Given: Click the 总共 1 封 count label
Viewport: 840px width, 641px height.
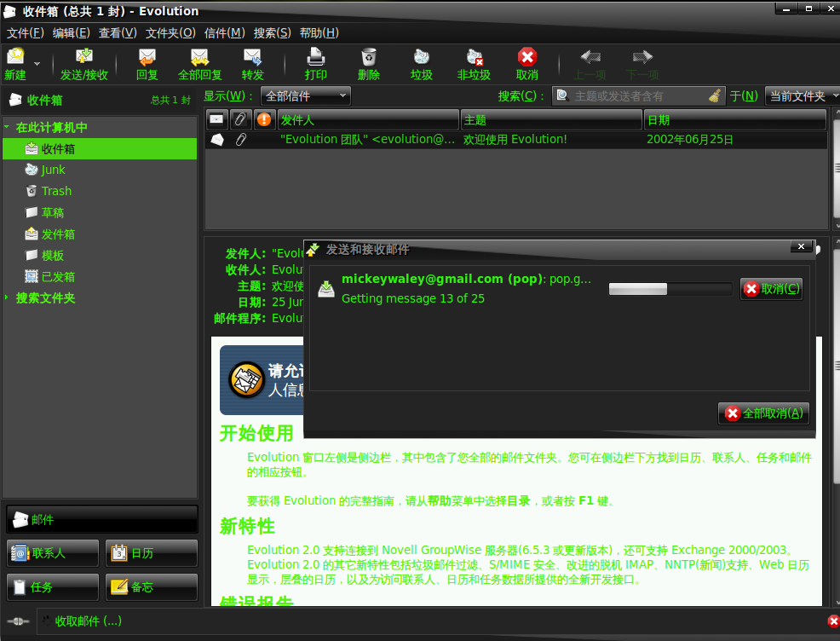Looking at the screenshot, I should pos(170,101).
